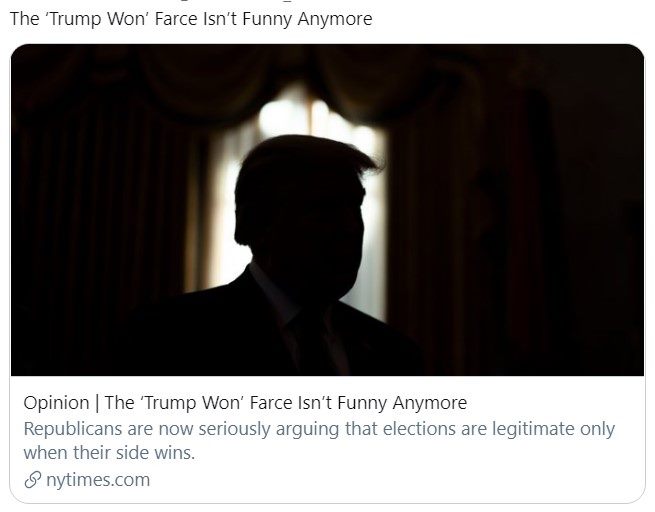Click the chain link icon beside nytimes.com
The height and width of the screenshot is (512, 655).
[33, 480]
